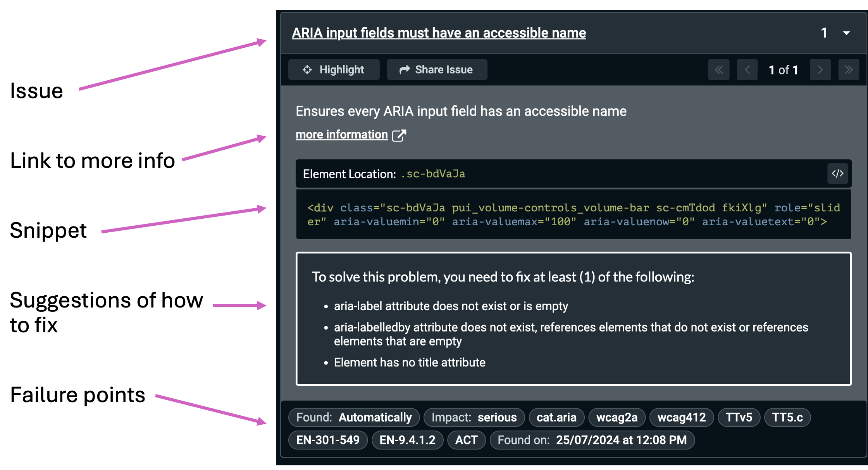Open the ARIA input fields issue title link
Screen dimensions: 868x470
pyautogui.click(x=439, y=33)
